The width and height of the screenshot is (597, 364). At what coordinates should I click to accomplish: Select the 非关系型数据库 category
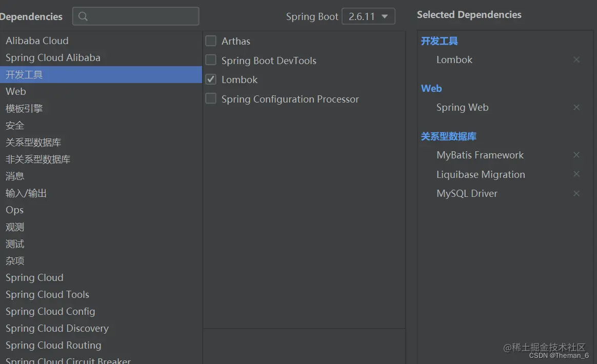pyautogui.click(x=101, y=159)
